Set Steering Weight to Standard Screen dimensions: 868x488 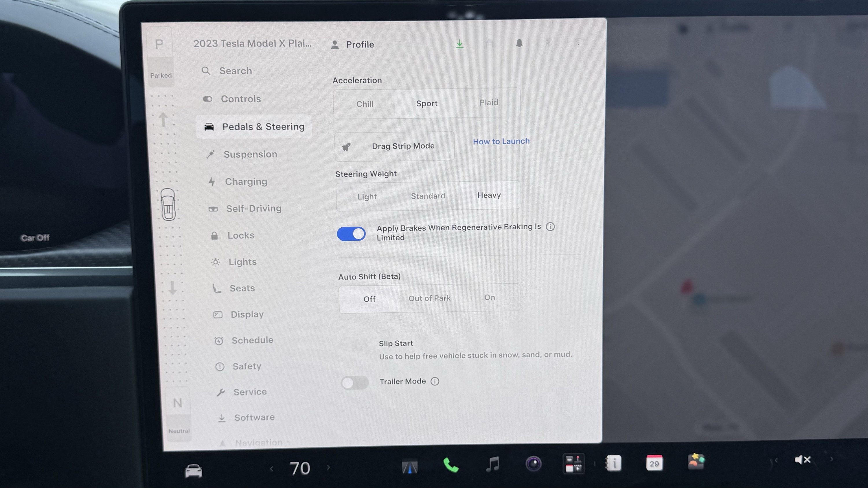tap(428, 196)
